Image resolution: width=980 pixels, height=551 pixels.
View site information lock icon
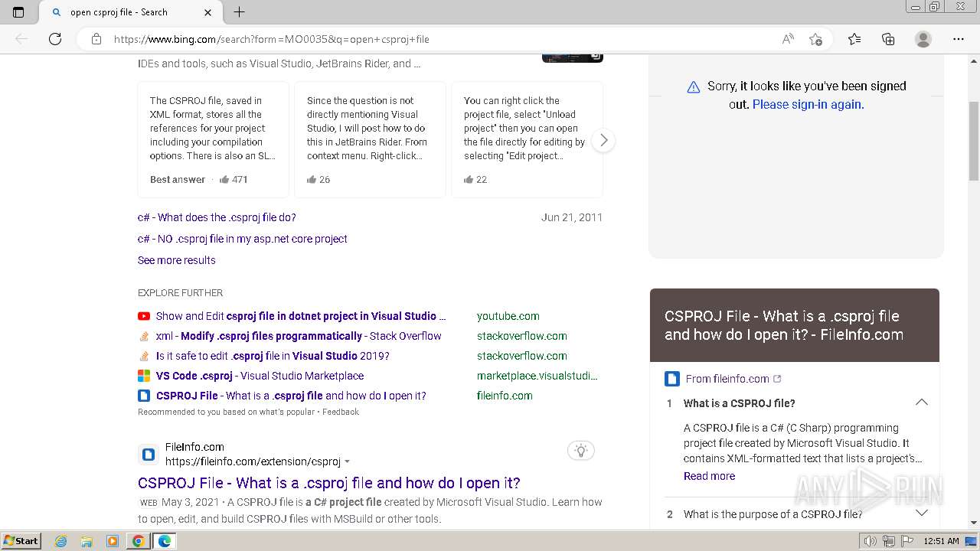(96, 39)
